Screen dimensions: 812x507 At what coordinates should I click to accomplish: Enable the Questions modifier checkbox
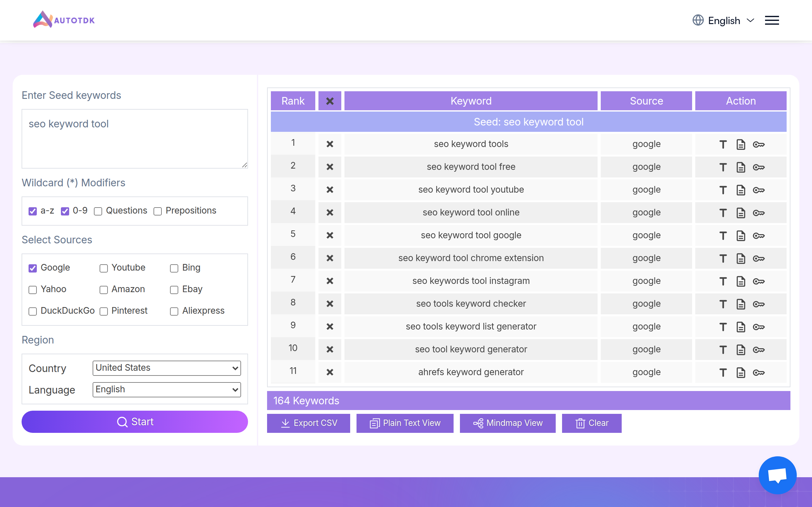coord(98,211)
